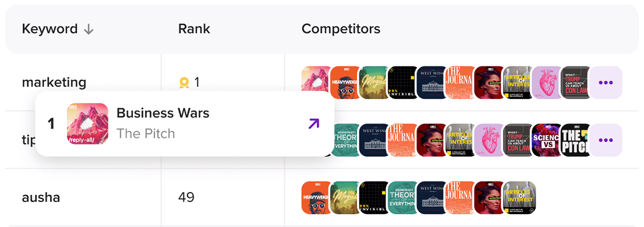
Task: Click the Business Wars title in the popup
Action: coord(163,113)
